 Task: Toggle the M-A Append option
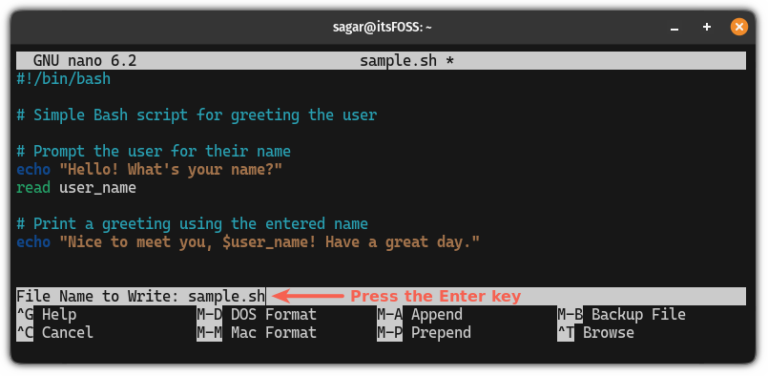tap(420, 314)
